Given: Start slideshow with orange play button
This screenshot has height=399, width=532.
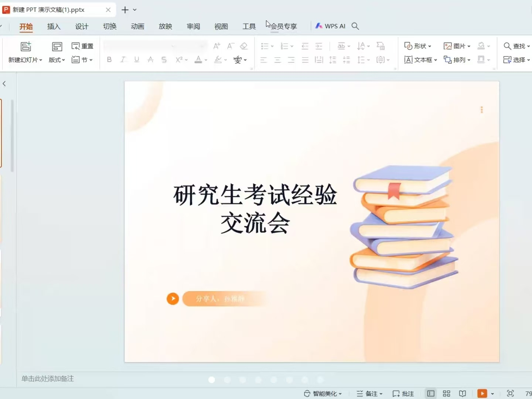Looking at the screenshot, I should (x=482, y=393).
